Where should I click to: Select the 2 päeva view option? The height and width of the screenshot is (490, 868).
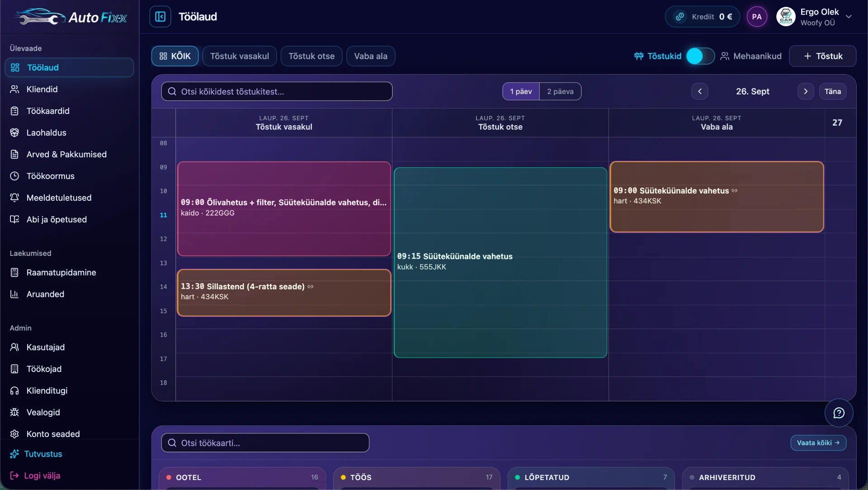(x=560, y=91)
